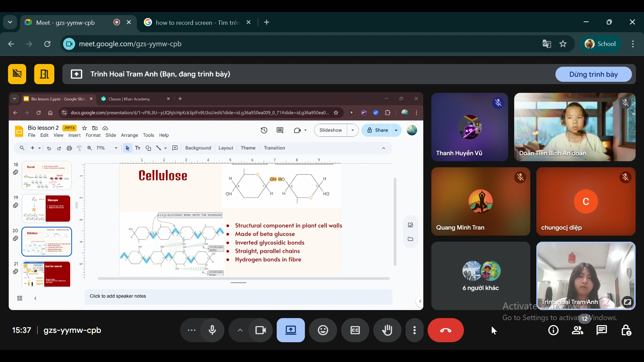The image size is (644, 362).
Task: Open the Arrange menu in Slides
Action: pos(129,135)
